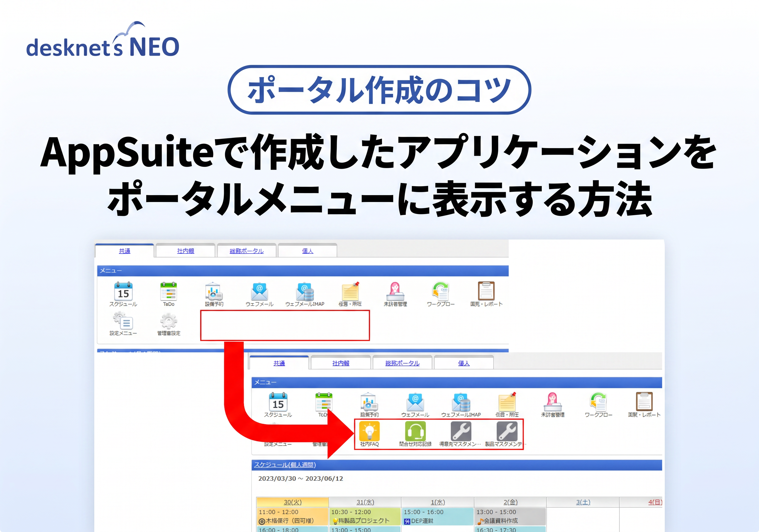Open the 11:00 - 12:00 event on 30(火)
The width and height of the screenshot is (759, 532).
pyautogui.click(x=293, y=517)
